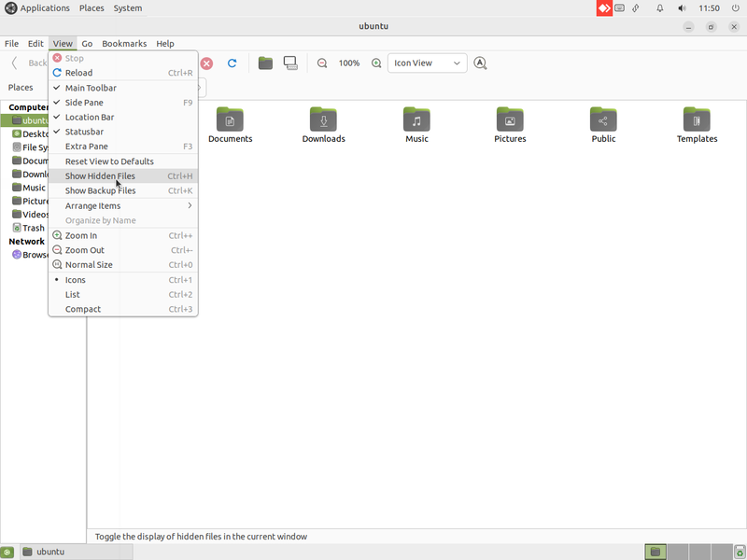Screen dimensions: 747x560
Task: Open the File menu
Action: 11,43
